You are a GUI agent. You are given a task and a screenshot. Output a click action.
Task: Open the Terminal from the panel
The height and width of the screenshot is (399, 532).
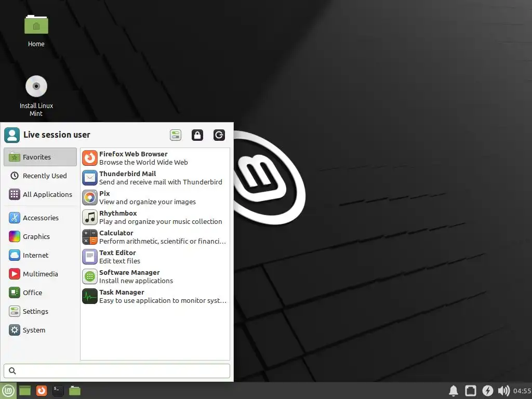click(58, 391)
